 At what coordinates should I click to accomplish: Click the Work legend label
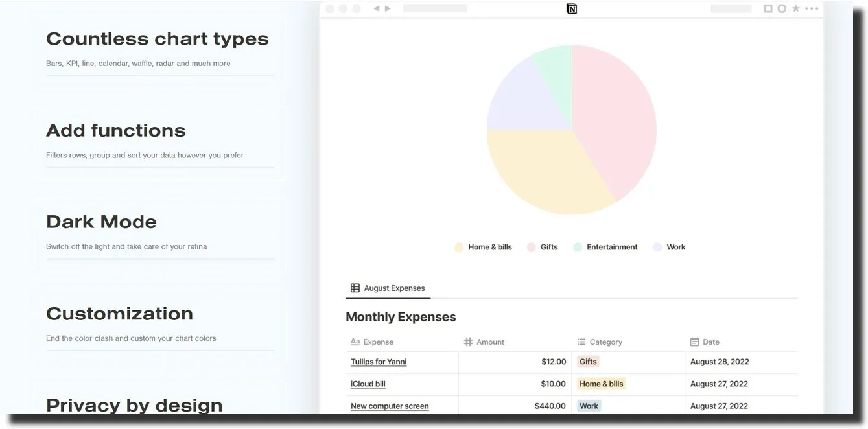[x=676, y=247]
